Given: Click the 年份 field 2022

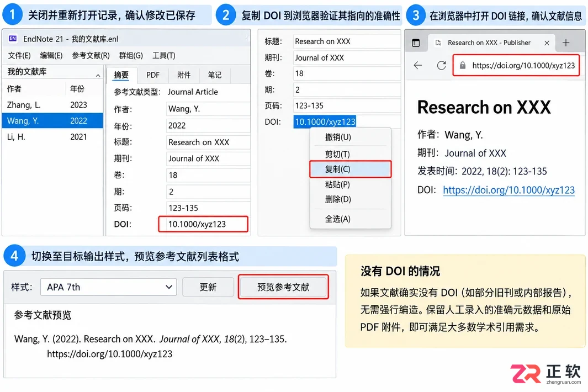Looking at the screenshot, I should (x=208, y=126).
